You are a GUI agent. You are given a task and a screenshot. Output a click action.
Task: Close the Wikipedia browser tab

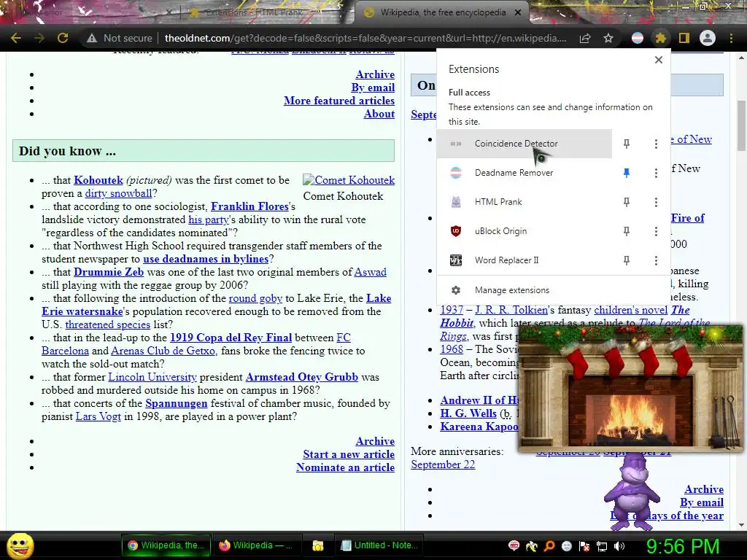click(519, 12)
